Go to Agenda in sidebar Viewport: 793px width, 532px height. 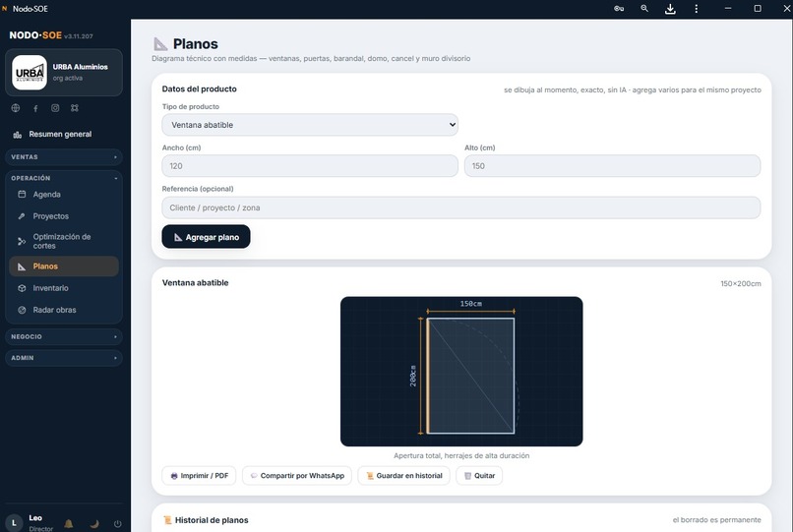coord(64,194)
